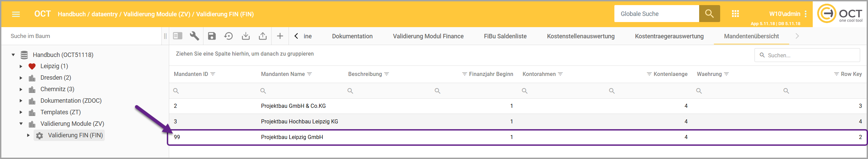Click the restore history icon
The height and width of the screenshot is (159, 868).
pos(229,36)
